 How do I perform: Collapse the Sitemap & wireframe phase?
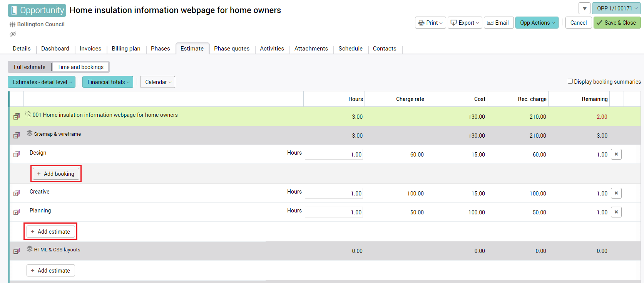click(x=16, y=135)
